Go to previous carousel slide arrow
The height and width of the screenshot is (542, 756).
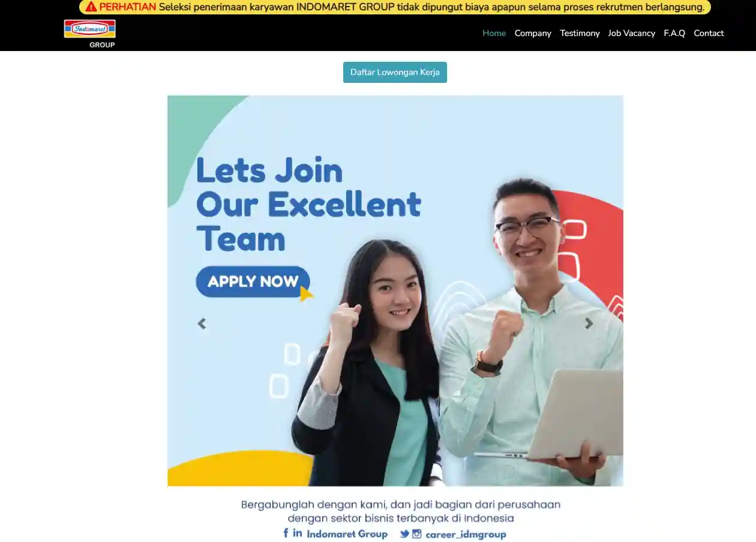(x=202, y=324)
